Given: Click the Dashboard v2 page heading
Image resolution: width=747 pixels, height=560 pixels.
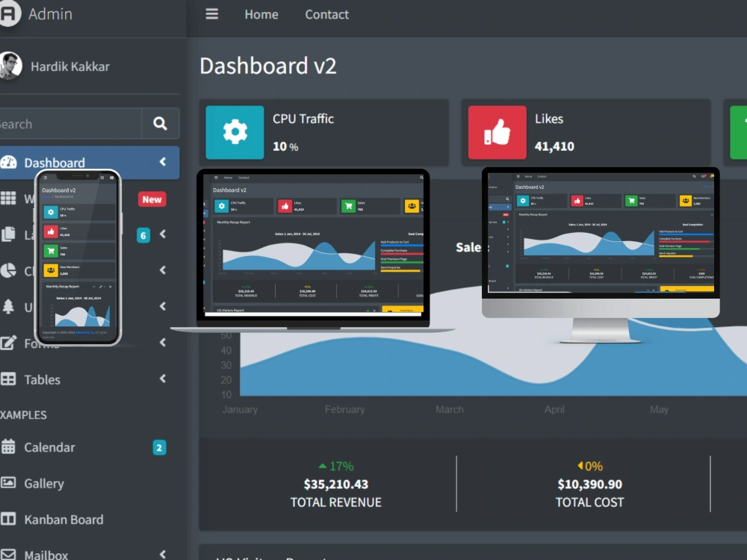Looking at the screenshot, I should point(268,66).
